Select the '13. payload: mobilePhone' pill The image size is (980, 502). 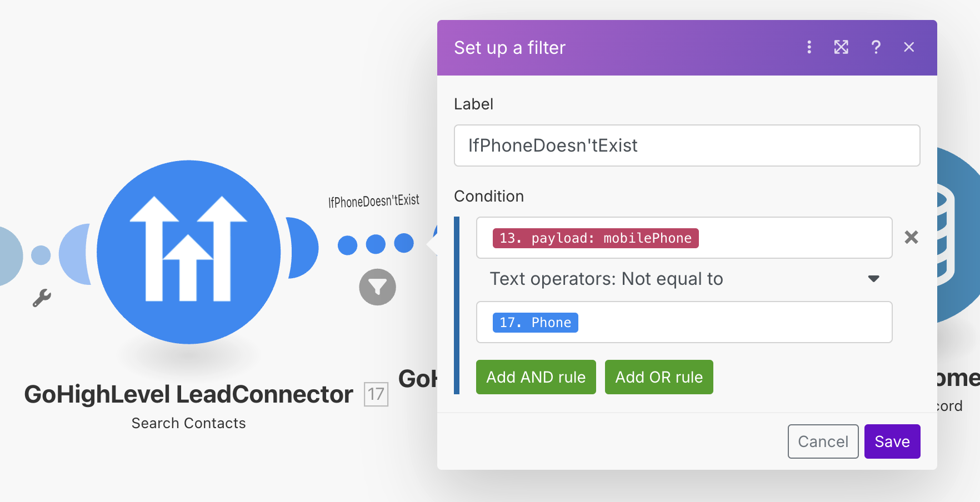pos(595,238)
